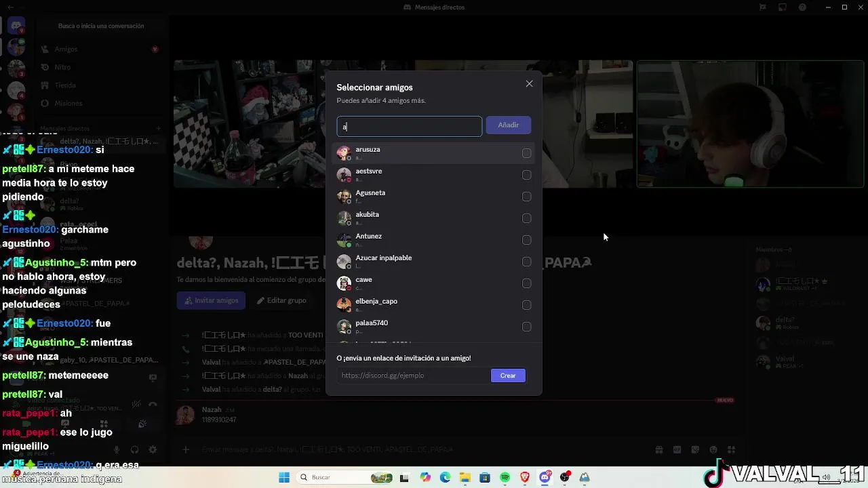This screenshot has width=868, height=488.
Task: Open the emoji picker in message bar
Action: pos(713,449)
